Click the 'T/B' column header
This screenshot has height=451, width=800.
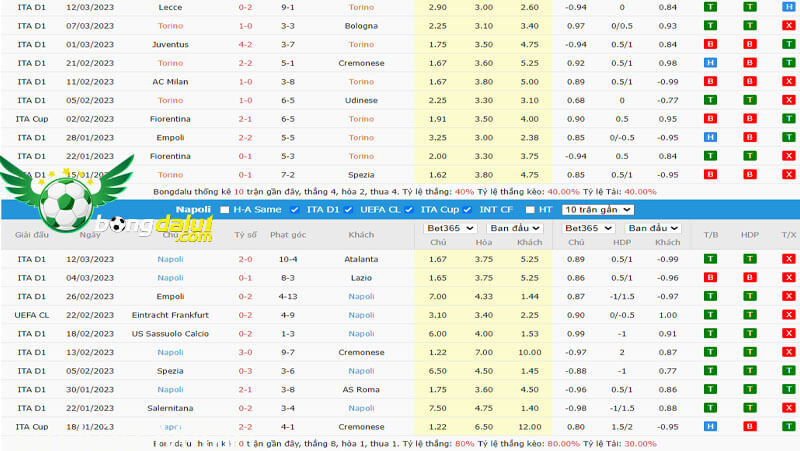click(710, 235)
